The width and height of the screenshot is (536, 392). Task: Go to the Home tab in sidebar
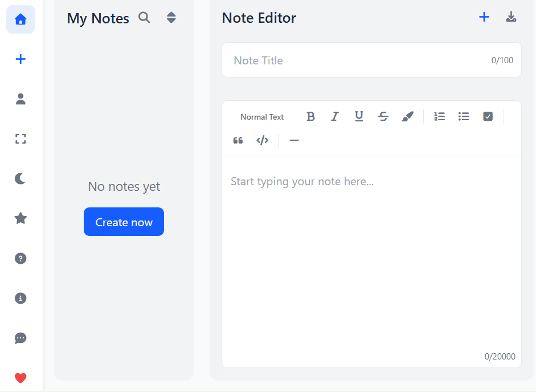click(20, 19)
